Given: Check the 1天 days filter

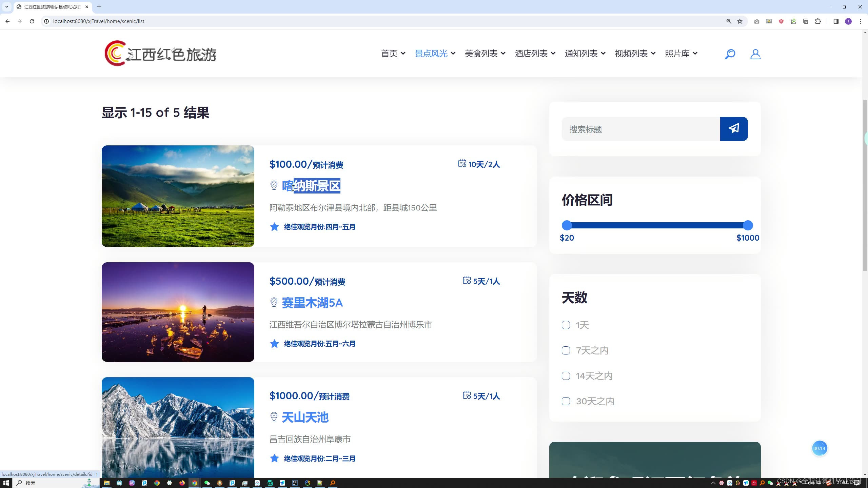Looking at the screenshot, I should pos(566,325).
